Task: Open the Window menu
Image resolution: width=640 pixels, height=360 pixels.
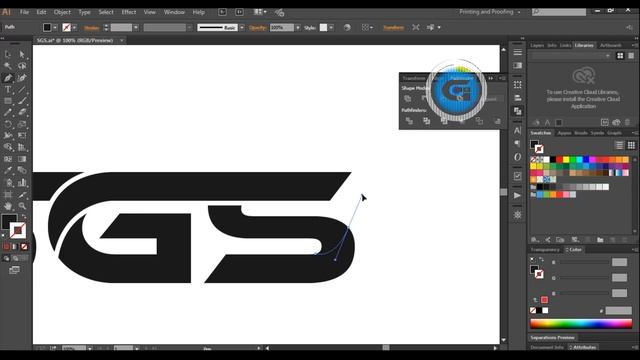Action: (174, 12)
